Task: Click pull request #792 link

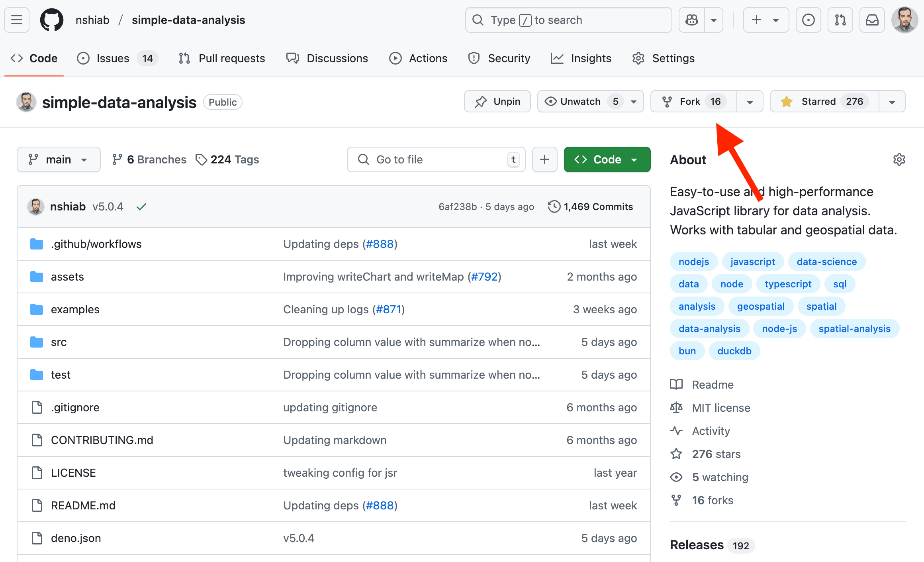Action: (x=484, y=277)
